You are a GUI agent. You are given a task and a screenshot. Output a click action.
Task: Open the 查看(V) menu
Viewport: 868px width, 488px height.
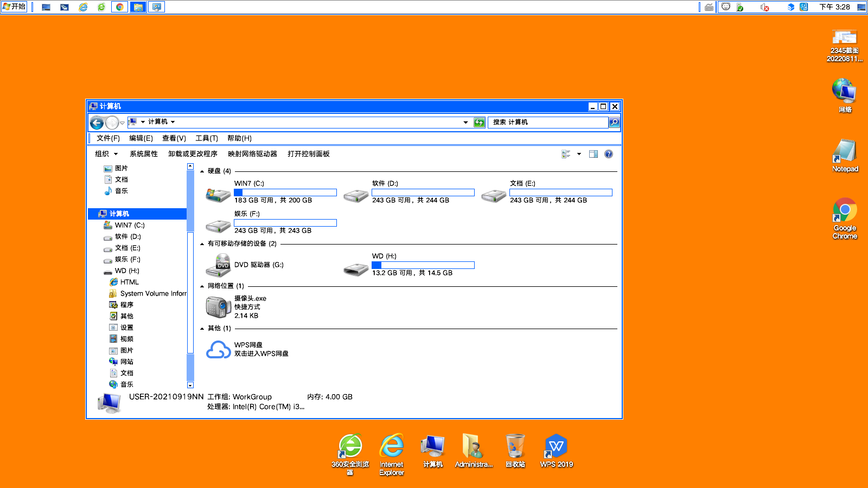point(174,138)
